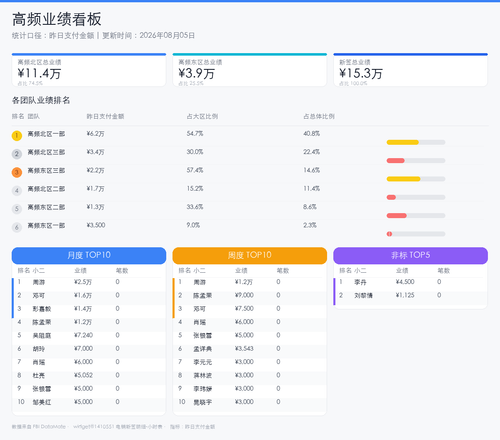500x440 pixels.
Task: Click ¥1.4万 in the 月度 TOP10 table
Action: (83, 309)
